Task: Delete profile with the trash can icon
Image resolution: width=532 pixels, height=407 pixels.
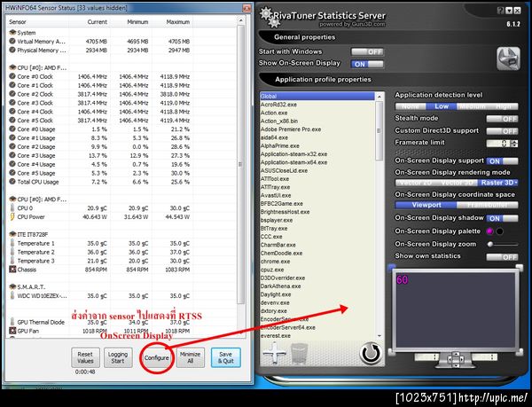Action: point(300,354)
